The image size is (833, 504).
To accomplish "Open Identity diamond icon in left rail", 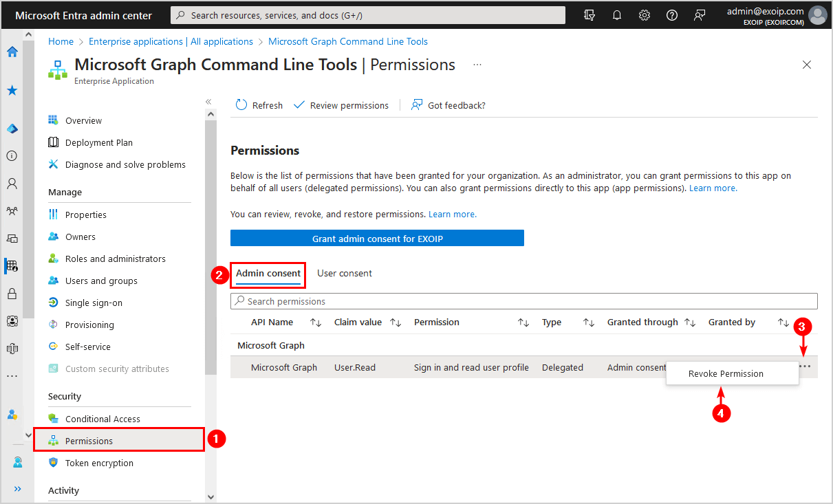I will pyautogui.click(x=12, y=129).
